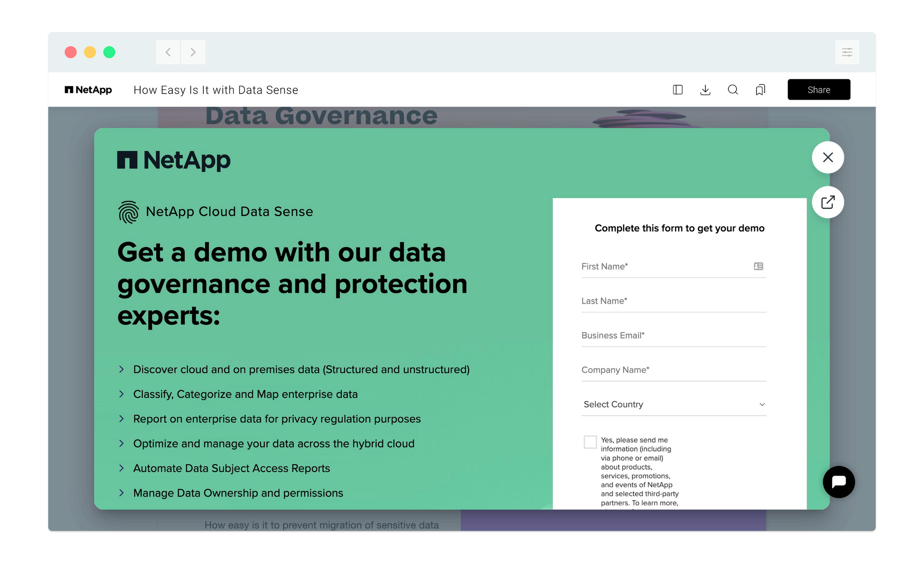The image size is (924, 563).
Task: Click the download icon
Action: click(705, 90)
